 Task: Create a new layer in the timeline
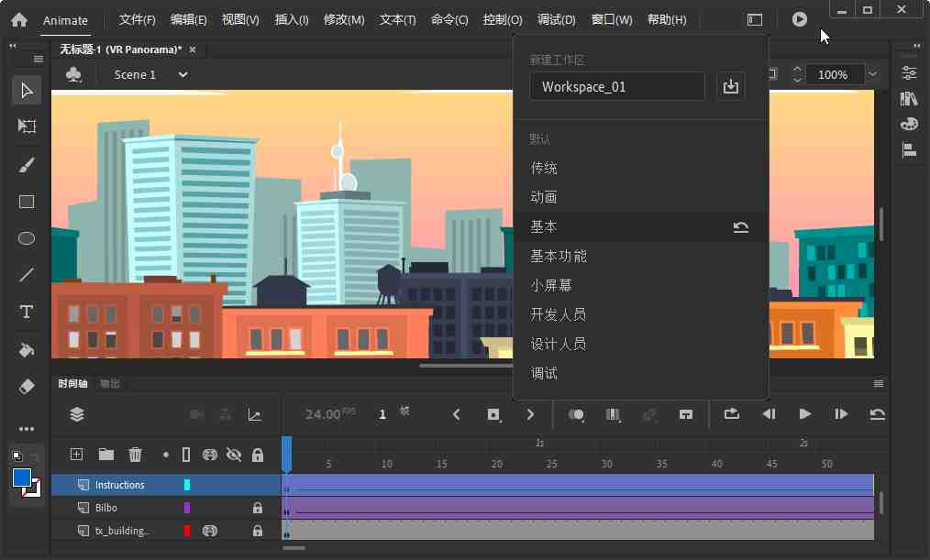[76, 454]
